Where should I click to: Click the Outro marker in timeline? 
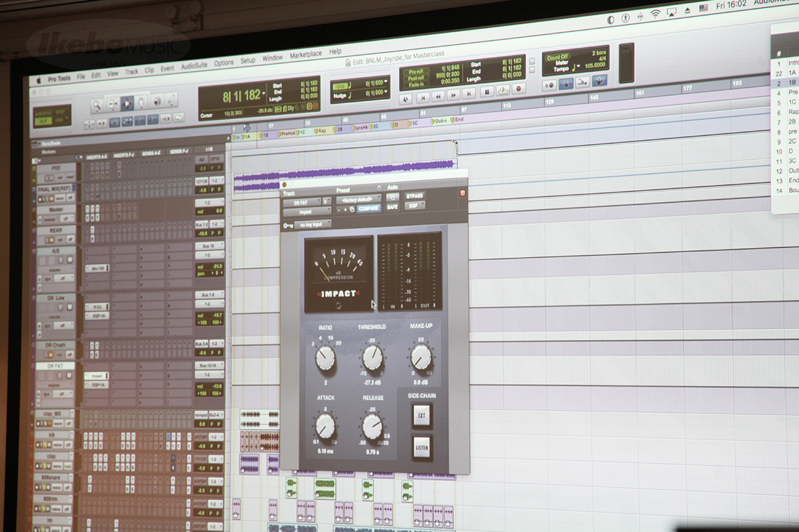441,120
